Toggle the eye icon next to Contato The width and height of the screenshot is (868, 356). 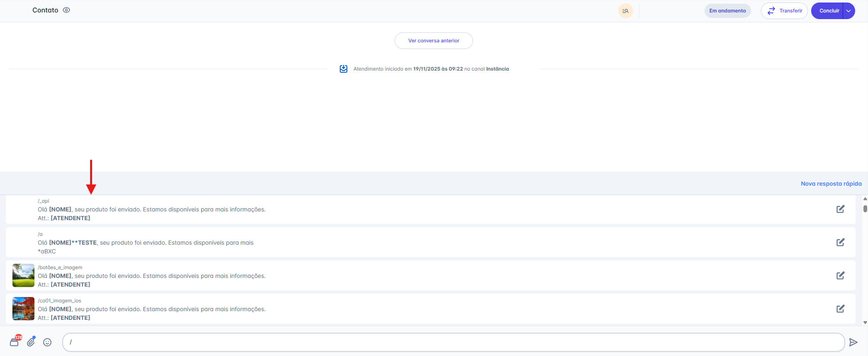coord(66,10)
